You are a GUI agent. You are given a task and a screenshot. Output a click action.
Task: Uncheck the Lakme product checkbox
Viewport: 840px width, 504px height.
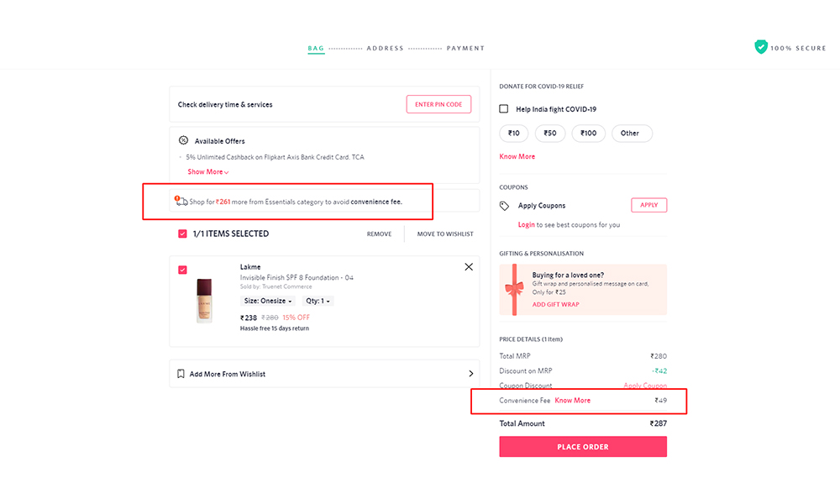tap(182, 270)
